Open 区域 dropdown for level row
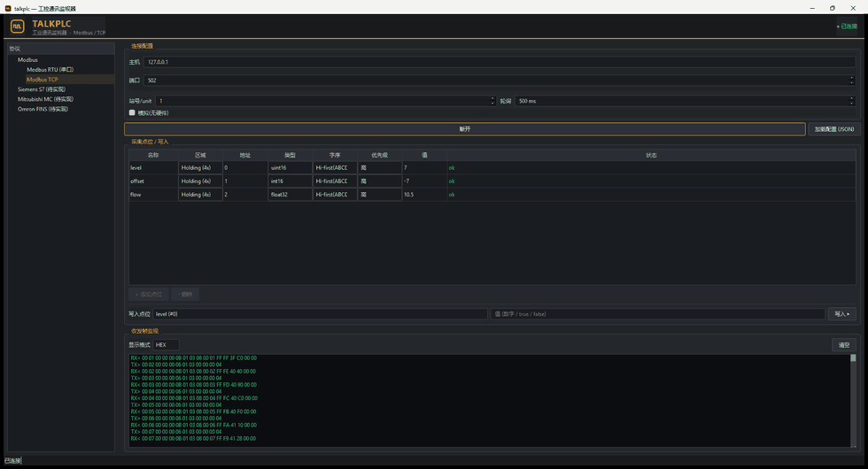Image resolution: width=868 pixels, height=469 pixels. click(x=200, y=167)
